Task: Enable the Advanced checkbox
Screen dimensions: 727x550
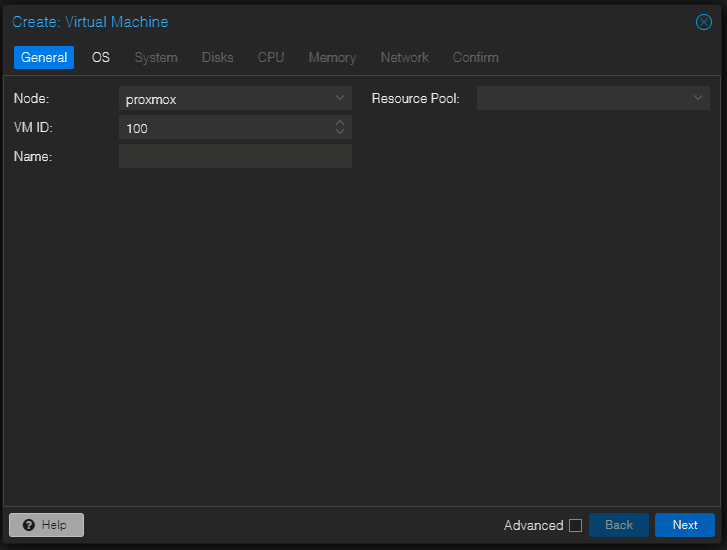Action: (x=575, y=525)
